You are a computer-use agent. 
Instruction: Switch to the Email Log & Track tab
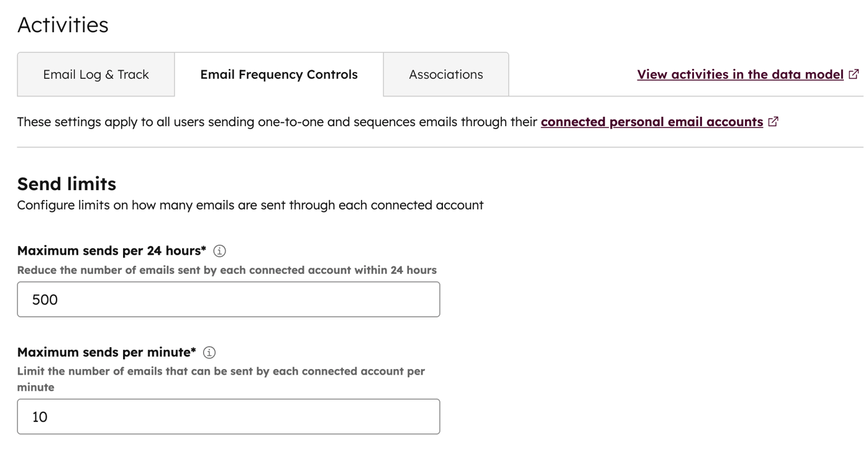(x=96, y=74)
